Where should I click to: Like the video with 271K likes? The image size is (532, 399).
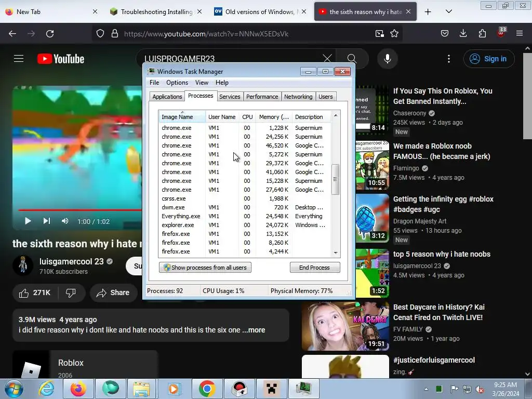pos(35,293)
